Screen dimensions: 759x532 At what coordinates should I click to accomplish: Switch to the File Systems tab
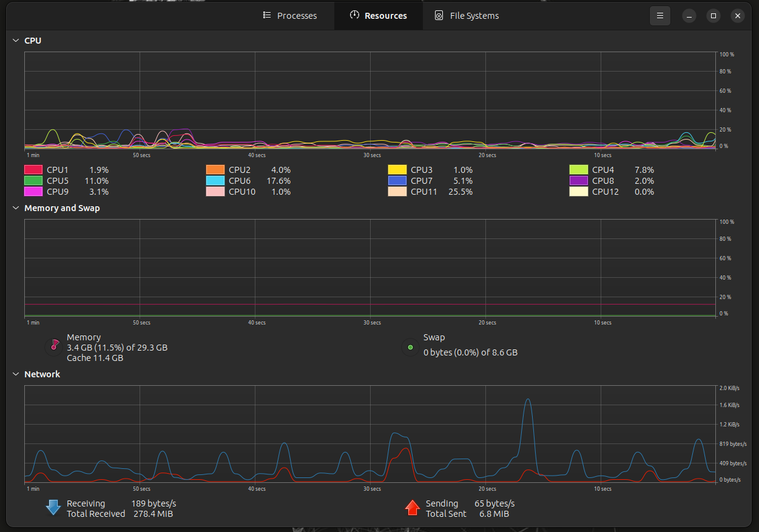(467, 16)
